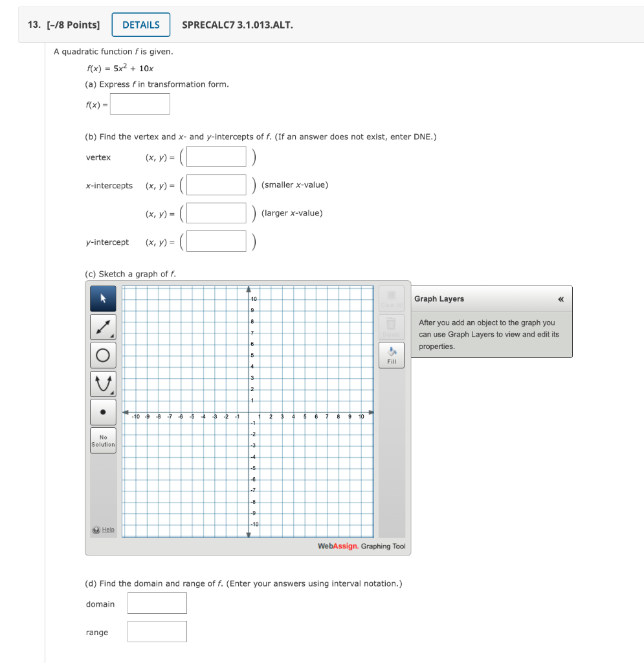Select the line drawing tool
This screenshot has height=663, width=644.
point(103,326)
